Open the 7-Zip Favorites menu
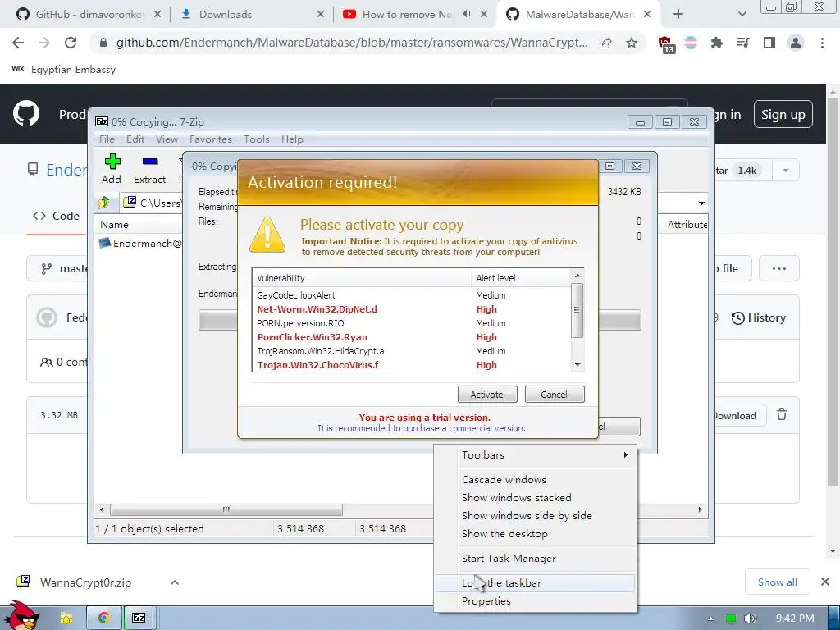The height and width of the screenshot is (630, 840). 211,139
